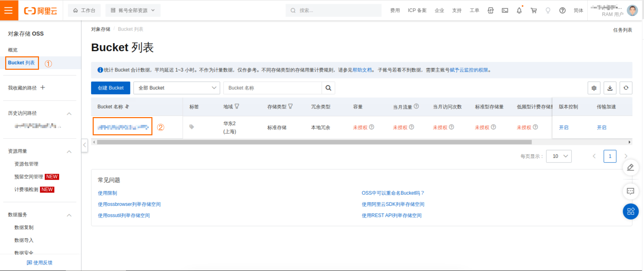Viewport: 644px width, 271px height.
Task: Open the hamburger main menu
Action: pyautogui.click(x=9, y=10)
